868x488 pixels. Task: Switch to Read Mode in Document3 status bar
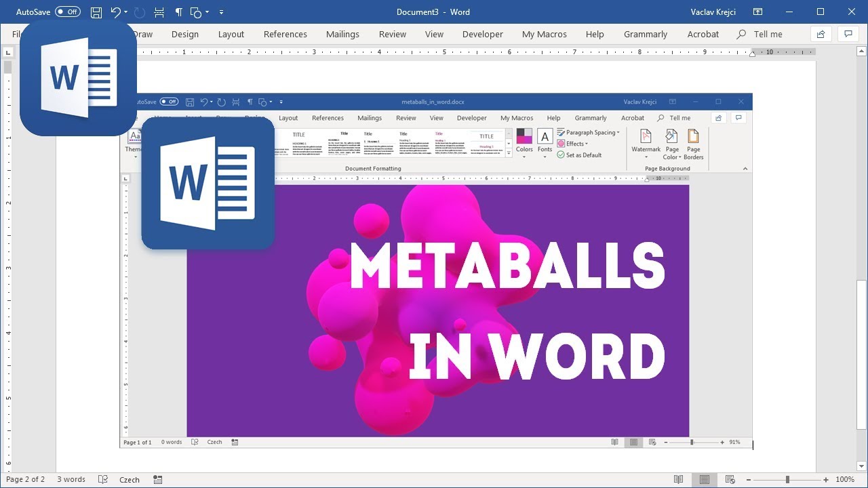pyautogui.click(x=678, y=479)
